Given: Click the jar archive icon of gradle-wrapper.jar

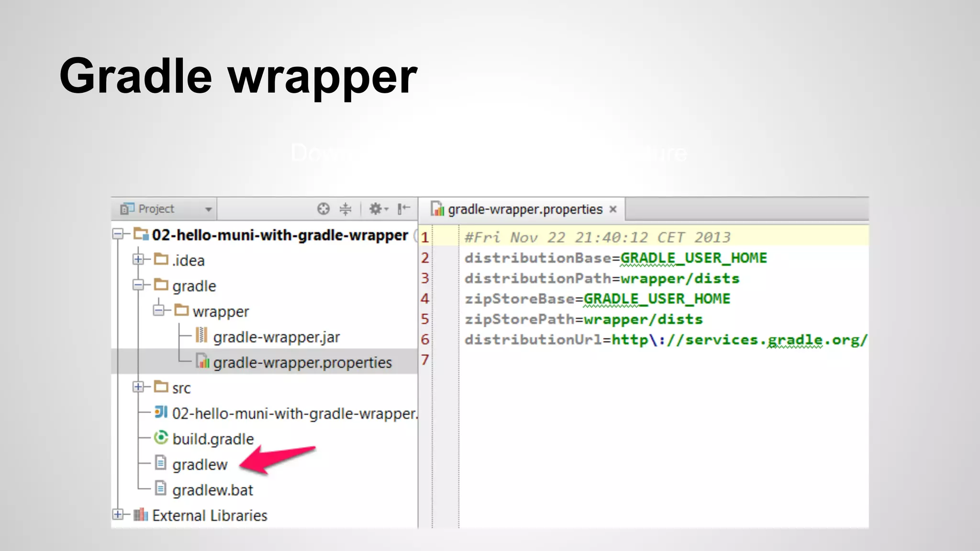Looking at the screenshot, I should point(201,335).
